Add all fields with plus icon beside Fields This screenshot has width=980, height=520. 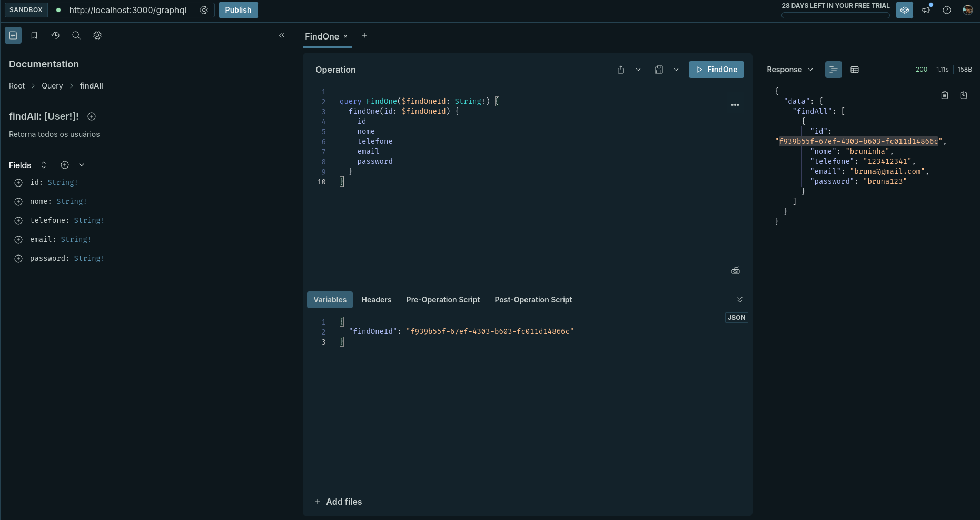pyautogui.click(x=65, y=165)
